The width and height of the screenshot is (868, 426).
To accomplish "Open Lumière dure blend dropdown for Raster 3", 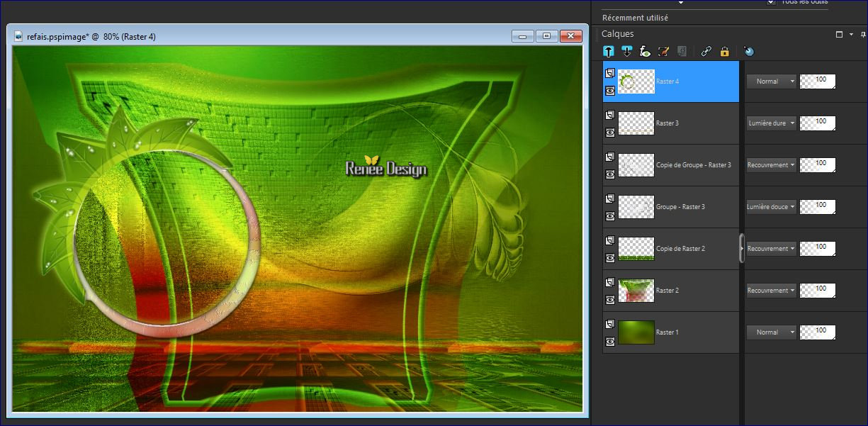I will tap(771, 123).
